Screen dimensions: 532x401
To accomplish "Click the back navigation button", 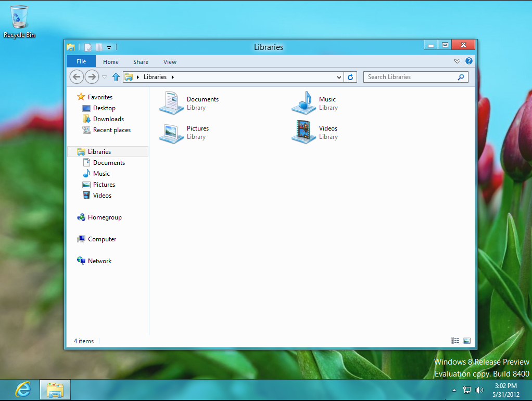I will tap(76, 76).
